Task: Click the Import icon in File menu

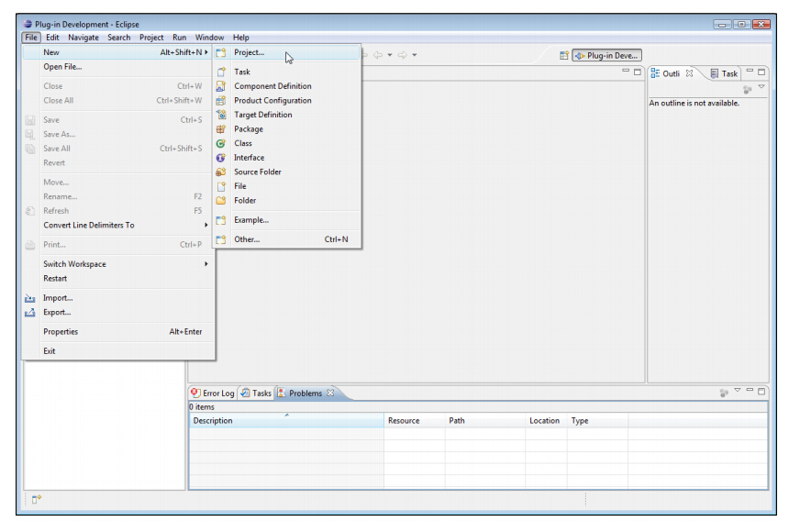Action: click(x=30, y=298)
